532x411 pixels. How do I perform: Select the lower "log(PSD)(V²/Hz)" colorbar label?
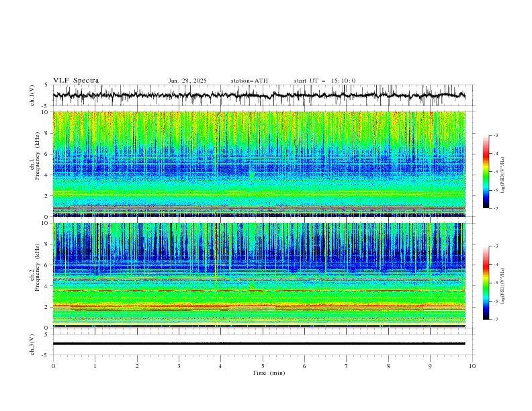tap(503, 286)
